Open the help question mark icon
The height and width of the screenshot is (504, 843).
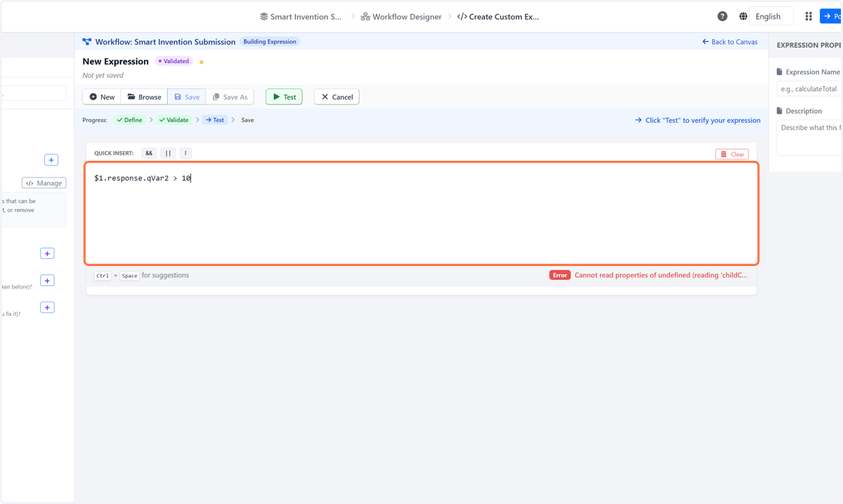pos(722,16)
